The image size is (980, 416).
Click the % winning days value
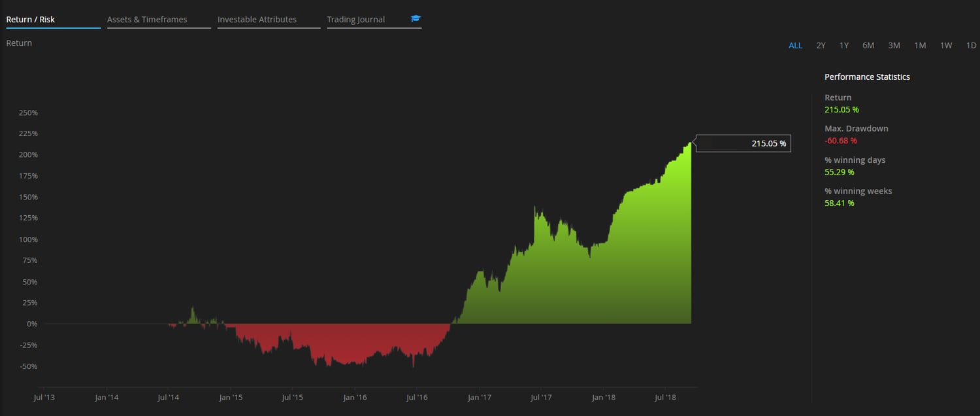[838, 172]
